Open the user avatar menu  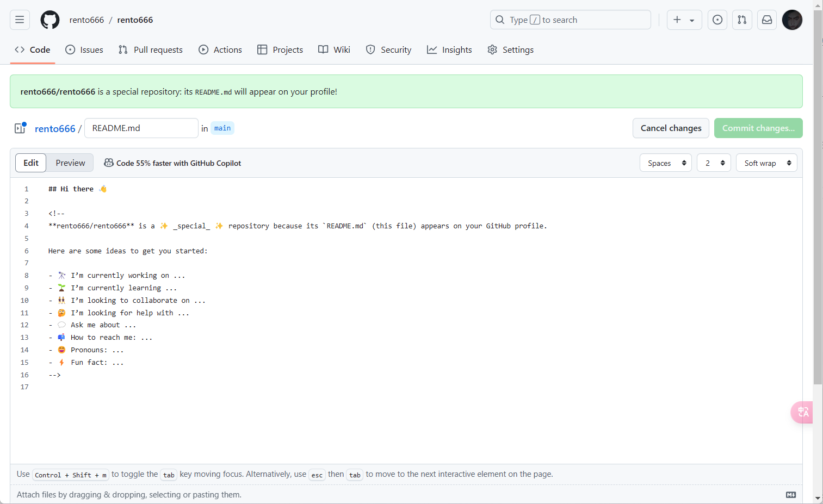click(792, 20)
